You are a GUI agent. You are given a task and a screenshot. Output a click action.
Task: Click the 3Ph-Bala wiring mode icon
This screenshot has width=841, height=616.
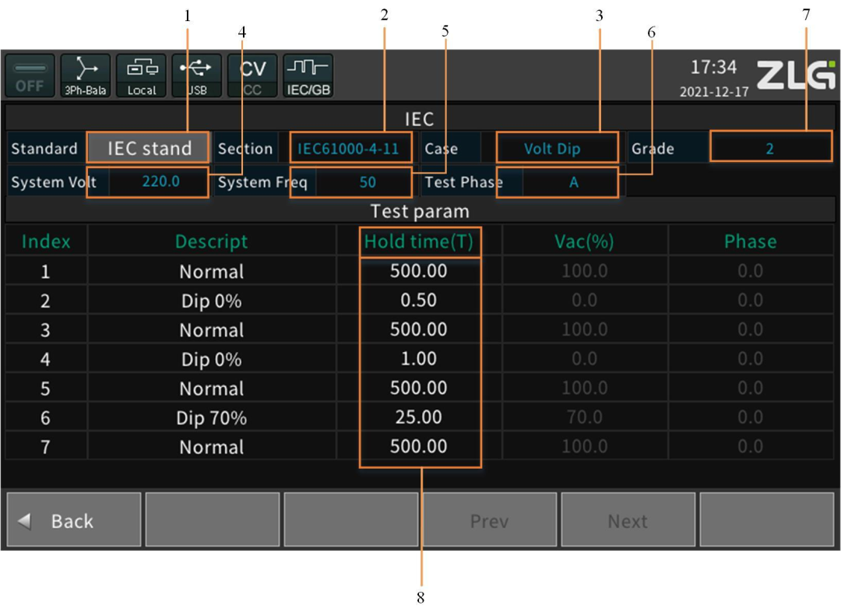click(86, 76)
